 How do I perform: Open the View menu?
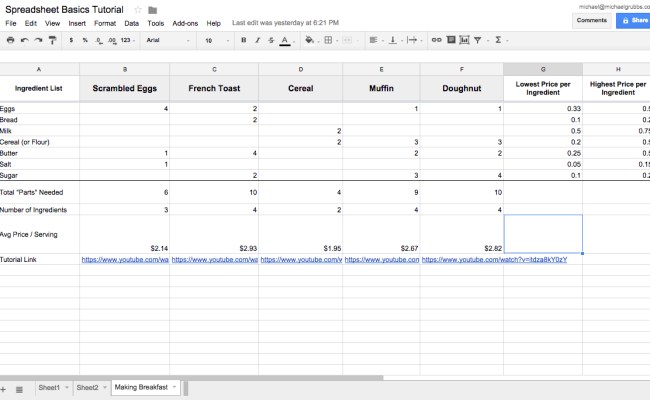pos(53,23)
